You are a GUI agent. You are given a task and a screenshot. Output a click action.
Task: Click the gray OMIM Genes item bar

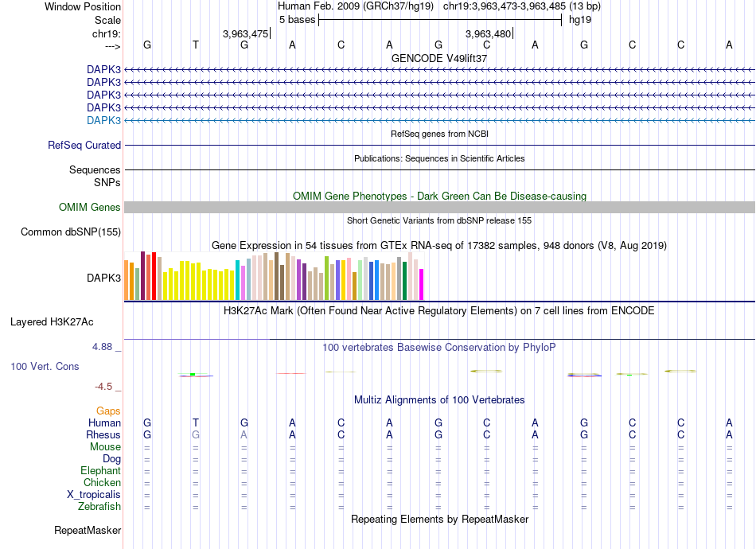(439, 207)
